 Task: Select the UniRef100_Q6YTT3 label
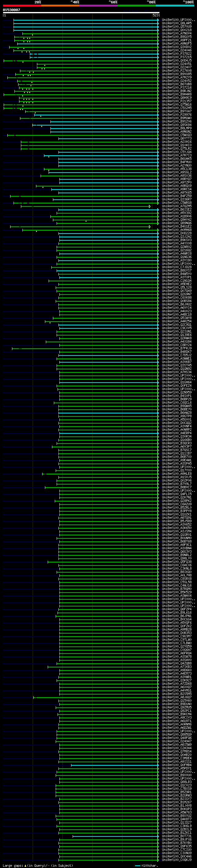tap(176, 138)
